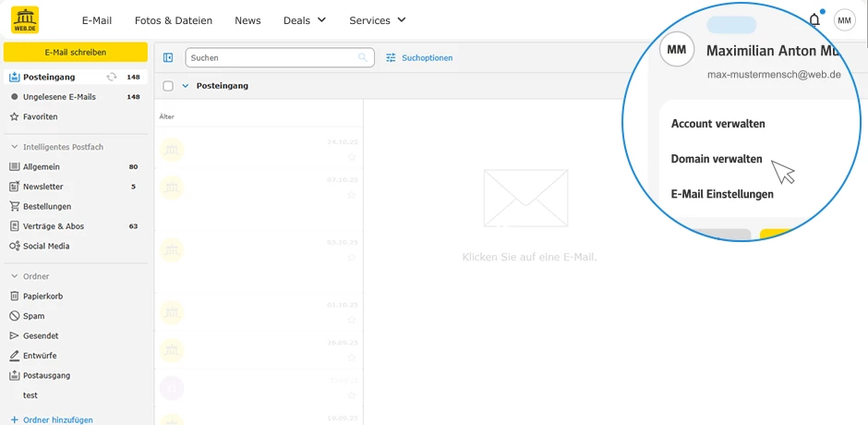The width and height of the screenshot is (868, 425).
Task: Click the Spam blocked-circle icon
Action: click(x=15, y=316)
